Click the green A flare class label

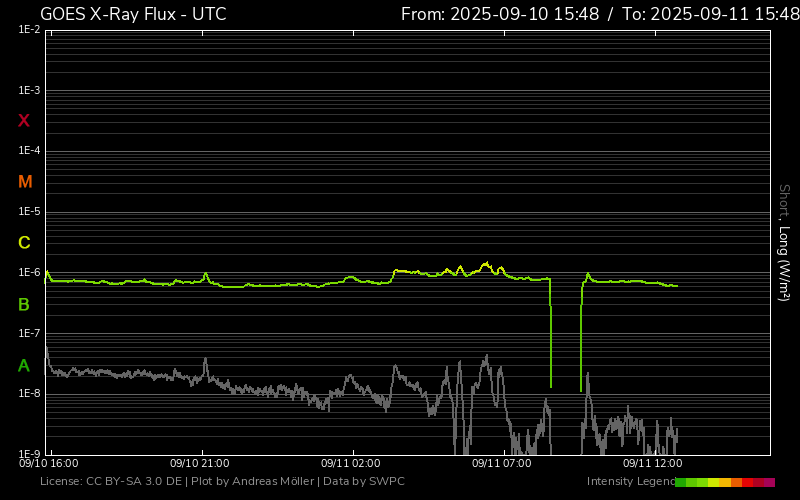(x=24, y=366)
